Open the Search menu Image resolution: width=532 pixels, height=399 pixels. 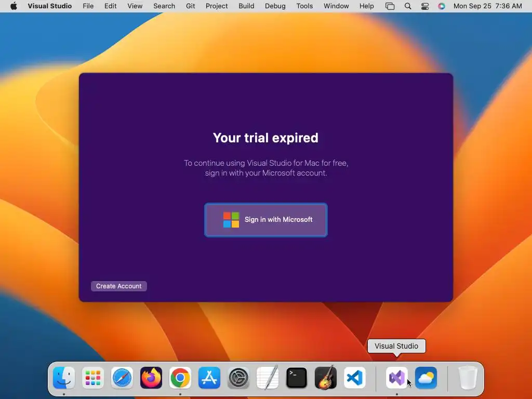click(164, 6)
